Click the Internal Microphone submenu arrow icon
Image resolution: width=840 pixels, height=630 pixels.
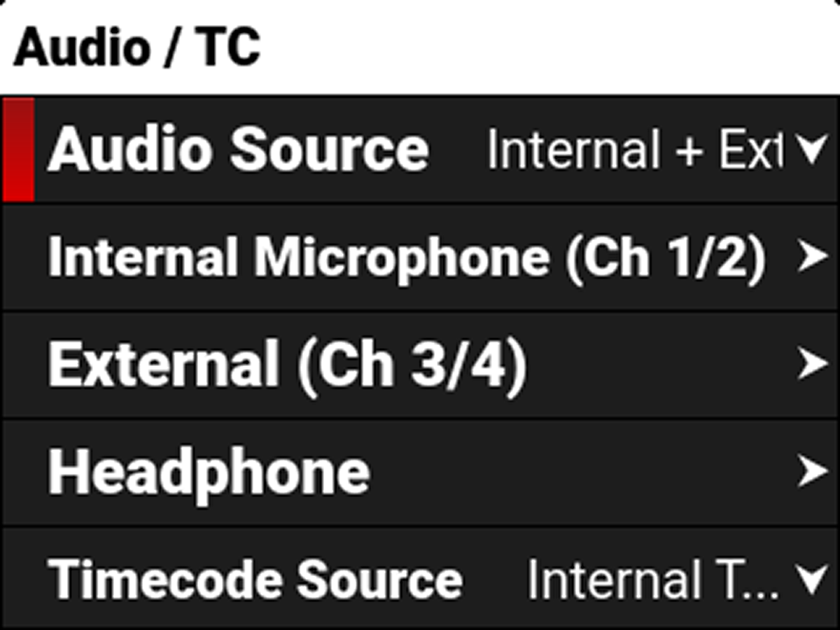(x=812, y=258)
